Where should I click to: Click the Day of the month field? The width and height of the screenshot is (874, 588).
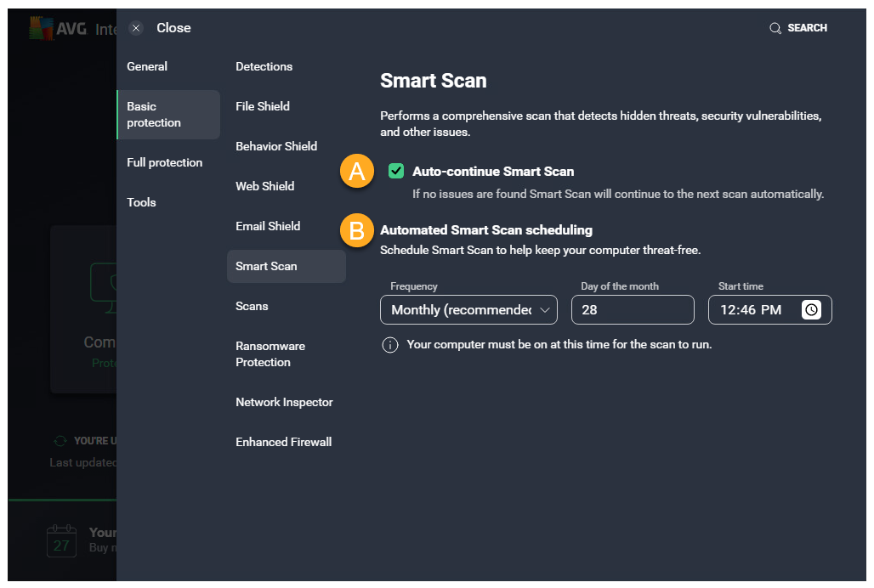pyautogui.click(x=633, y=310)
